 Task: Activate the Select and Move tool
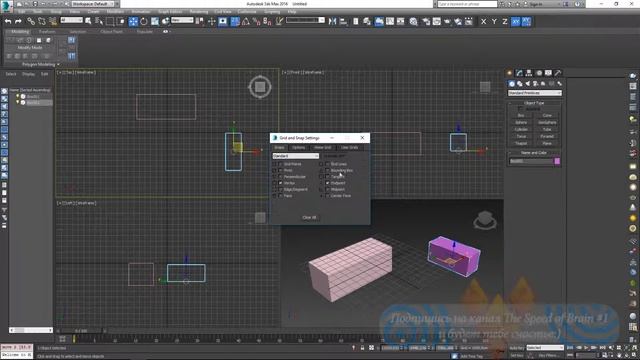click(133, 21)
